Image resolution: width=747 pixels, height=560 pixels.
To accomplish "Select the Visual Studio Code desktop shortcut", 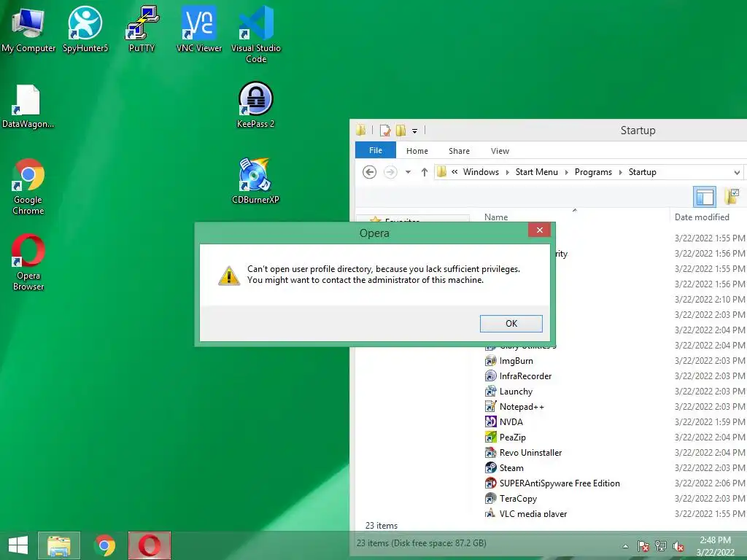I will [256, 35].
